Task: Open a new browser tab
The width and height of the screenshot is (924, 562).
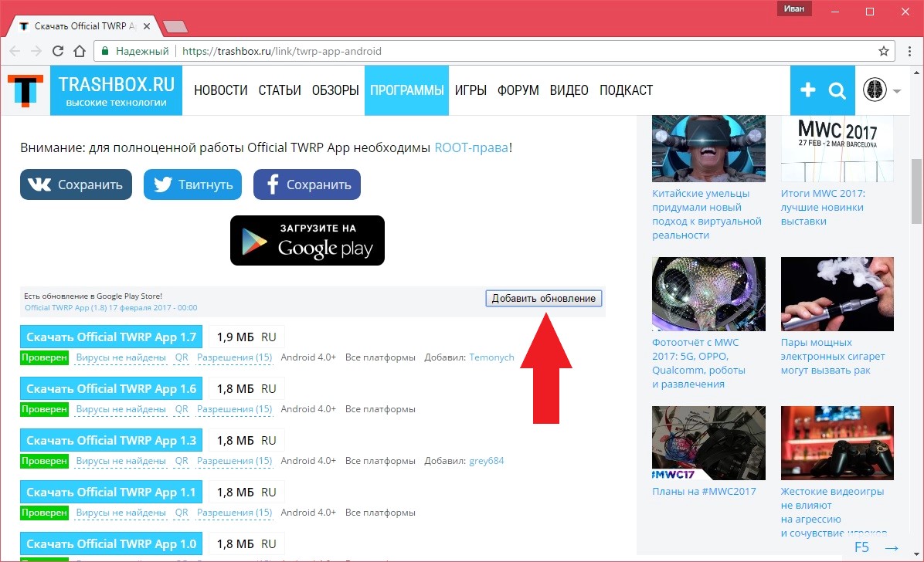Action: click(175, 26)
